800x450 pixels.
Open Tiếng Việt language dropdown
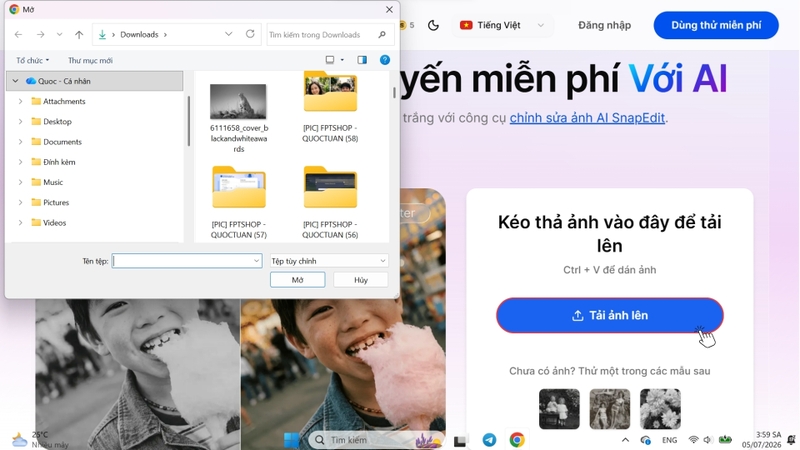[x=503, y=25]
